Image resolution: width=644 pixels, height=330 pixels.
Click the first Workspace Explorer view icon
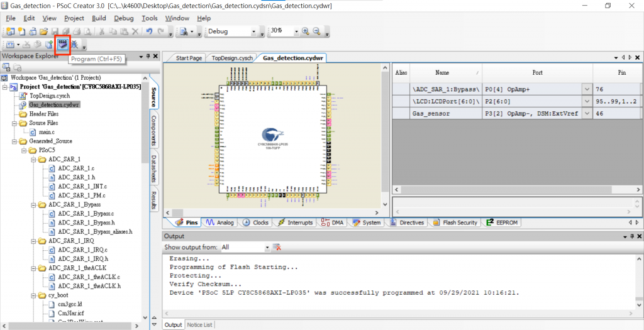[x=6, y=67]
